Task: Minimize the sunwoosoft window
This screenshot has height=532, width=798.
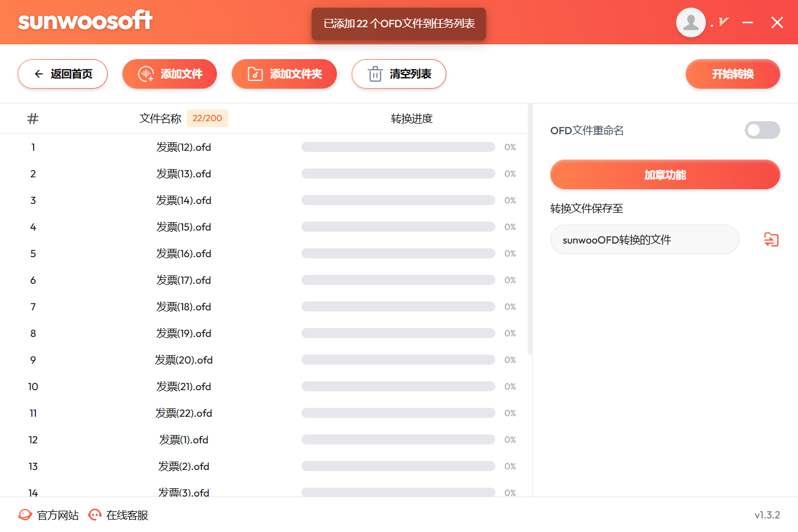Action: click(748, 22)
